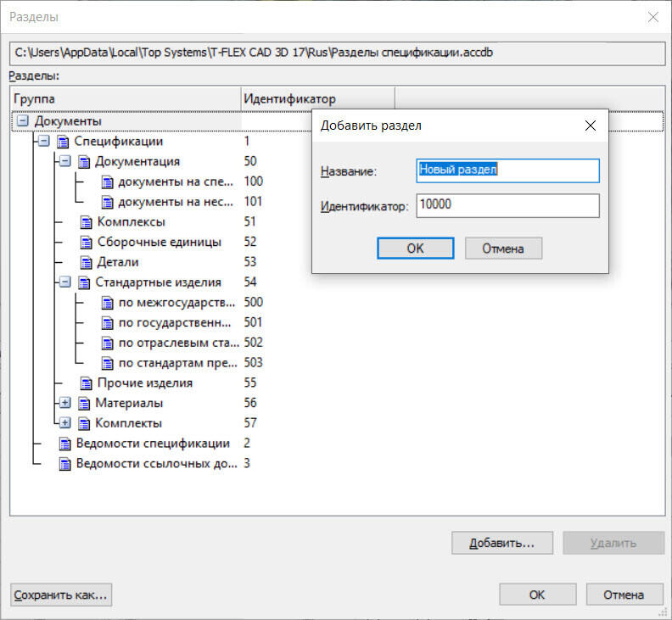
Task: Cancel the Добавить раздел dialog
Action: (x=503, y=249)
